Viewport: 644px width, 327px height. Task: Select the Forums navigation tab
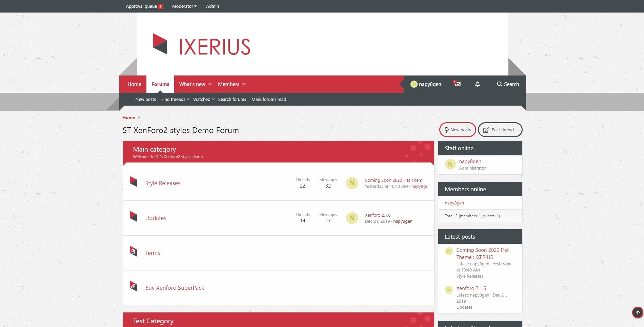(x=160, y=84)
